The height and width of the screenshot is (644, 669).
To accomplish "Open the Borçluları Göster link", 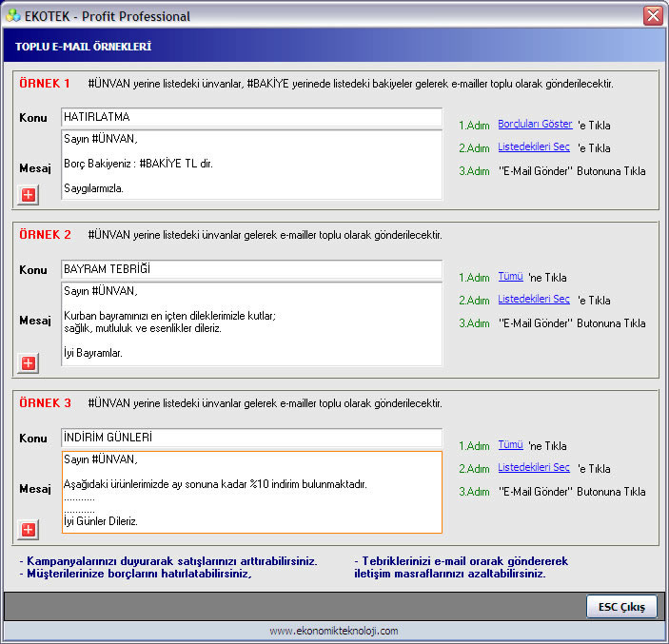I will tap(535, 124).
